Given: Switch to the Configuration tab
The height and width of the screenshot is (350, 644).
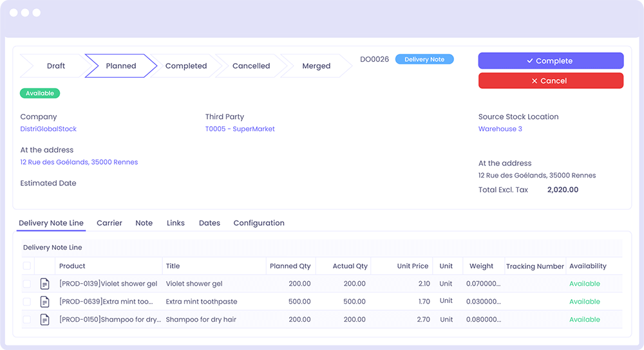Looking at the screenshot, I should click(x=259, y=223).
